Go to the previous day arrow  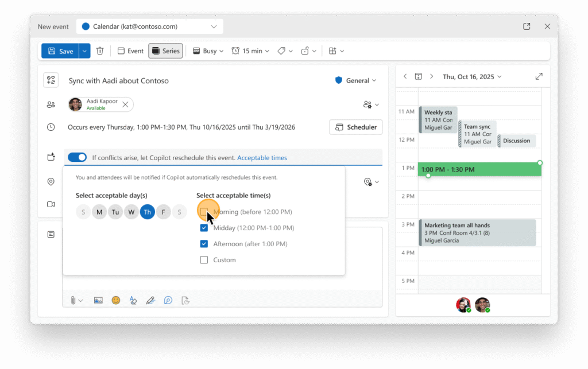405,77
